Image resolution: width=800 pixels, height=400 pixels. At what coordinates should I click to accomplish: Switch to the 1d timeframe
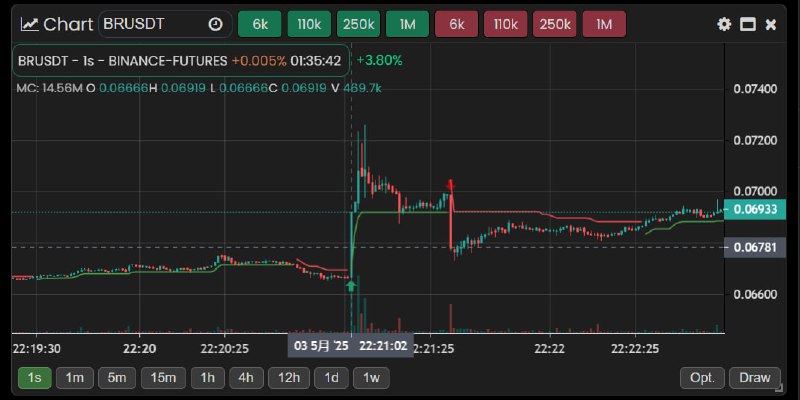(x=332, y=378)
